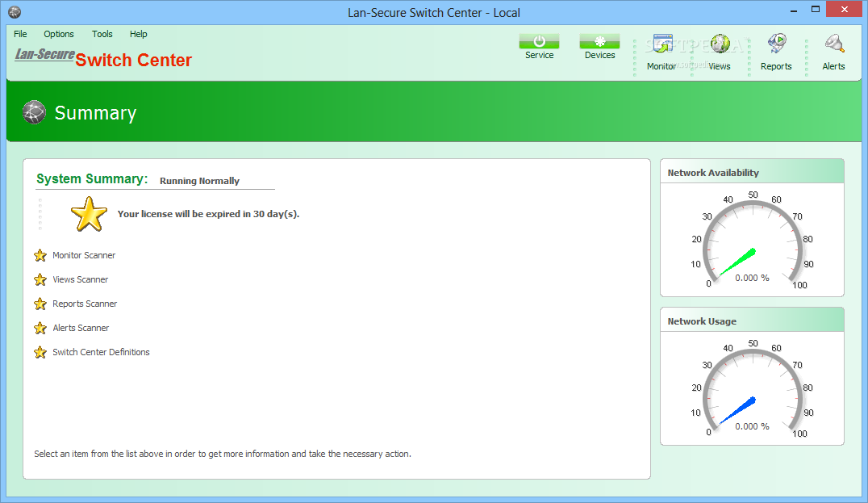Open the Options menu
This screenshot has height=503, width=868.
point(59,34)
